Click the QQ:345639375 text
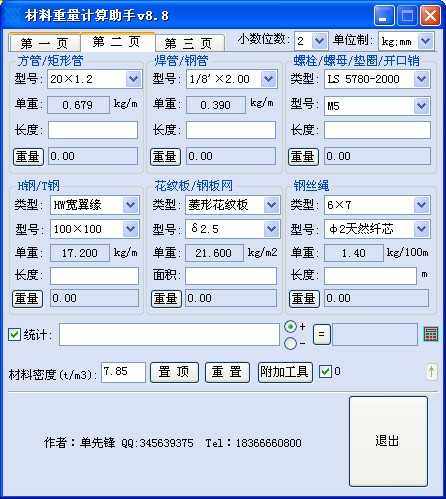The height and width of the screenshot is (499, 446). tap(157, 443)
